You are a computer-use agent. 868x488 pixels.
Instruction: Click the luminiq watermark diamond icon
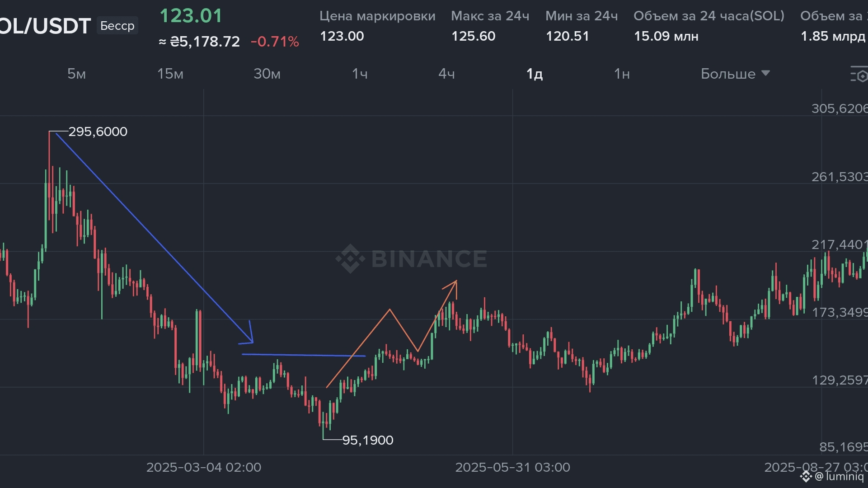point(806,476)
